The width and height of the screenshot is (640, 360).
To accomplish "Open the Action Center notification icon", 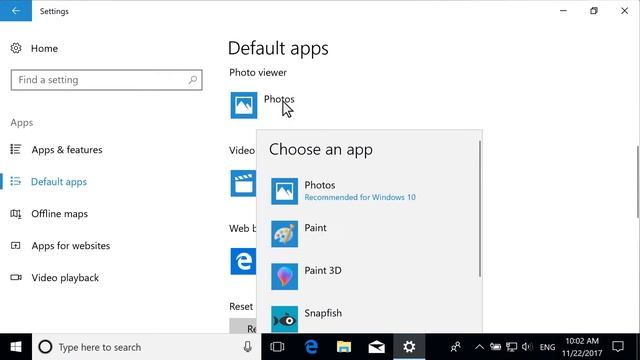I will [x=618, y=347].
